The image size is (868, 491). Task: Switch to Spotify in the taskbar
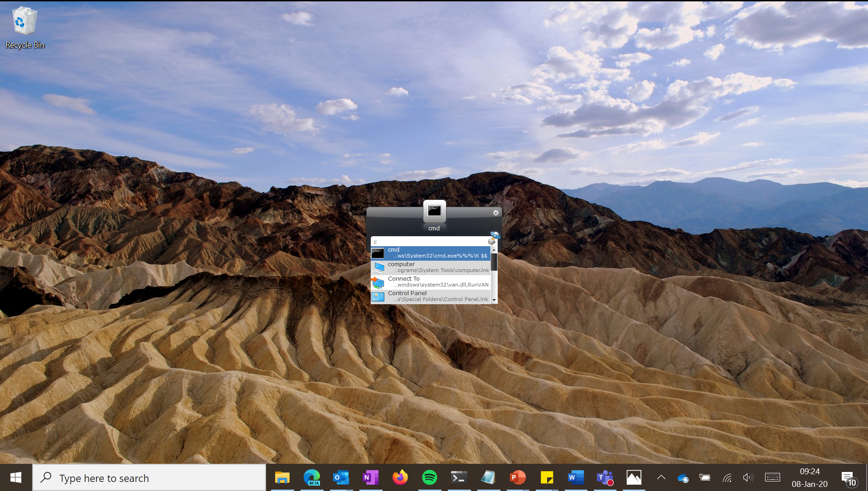[429, 477]
